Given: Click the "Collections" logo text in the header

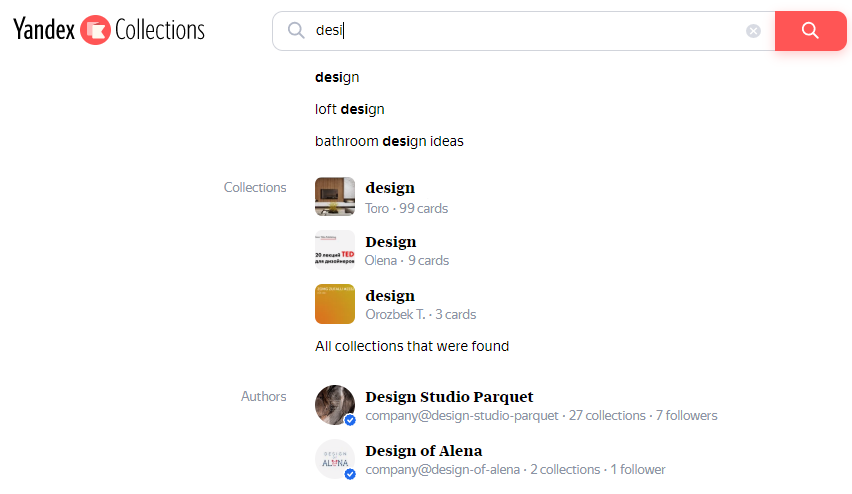Looking at the screenshot, I should (x=160, y=30).
